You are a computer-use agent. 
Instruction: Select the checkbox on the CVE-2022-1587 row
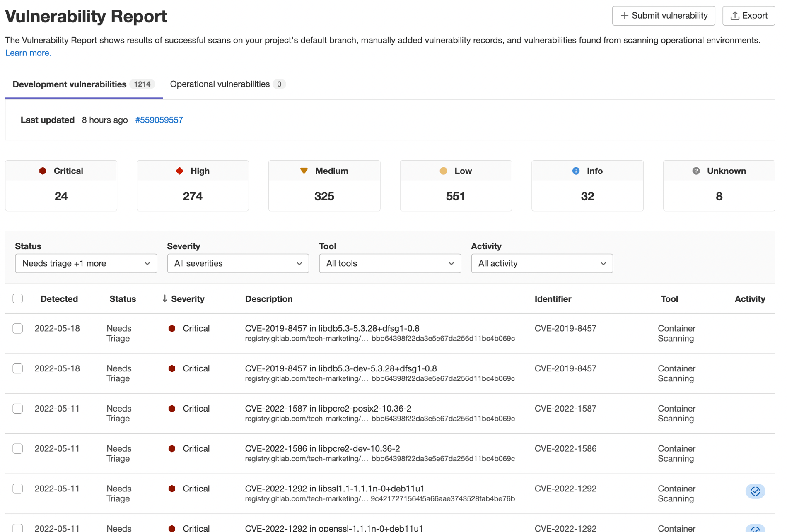point(17,409)
